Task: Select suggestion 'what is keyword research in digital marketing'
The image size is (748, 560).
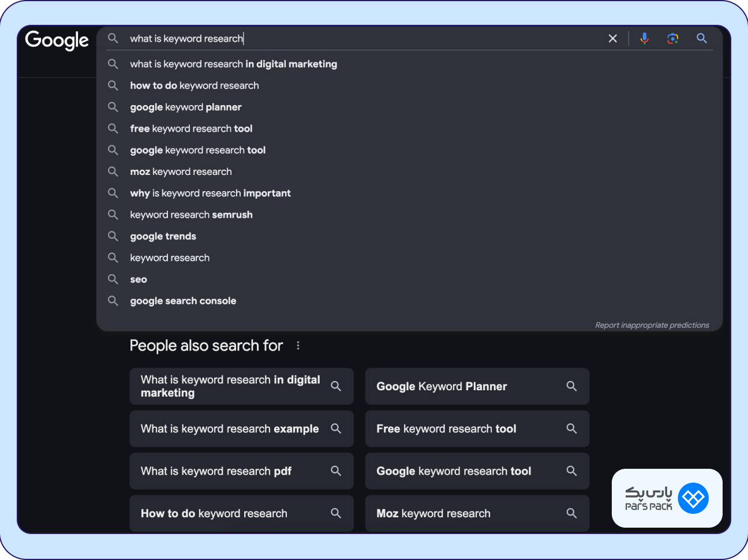Action: point(409,64)
